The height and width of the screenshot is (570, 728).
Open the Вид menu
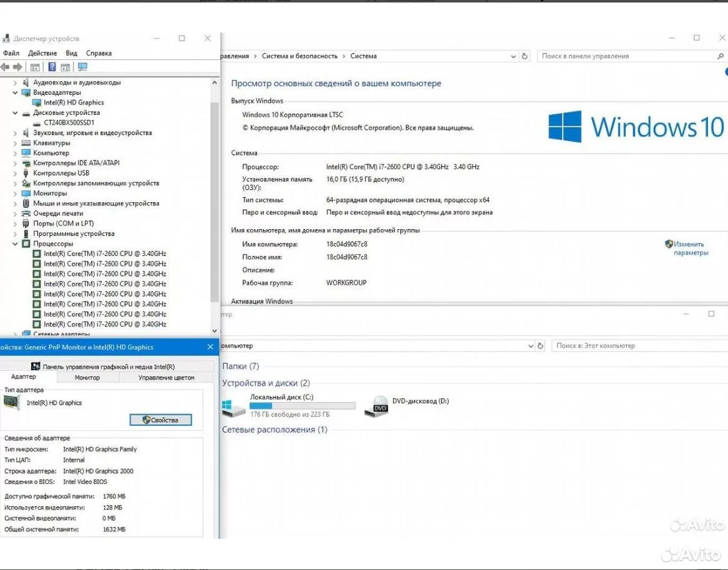[72, 53]
